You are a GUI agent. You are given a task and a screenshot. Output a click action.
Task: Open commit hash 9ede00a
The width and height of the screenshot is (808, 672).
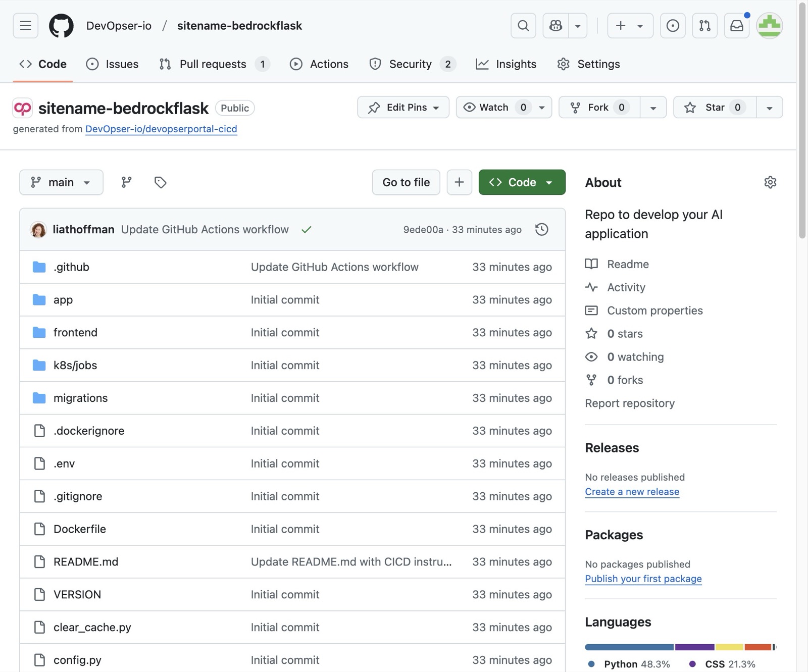point(423,230)
